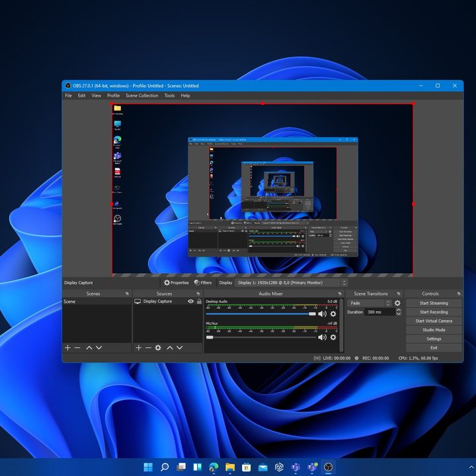Click the Duration 300 ms input field

pos(379,312)
